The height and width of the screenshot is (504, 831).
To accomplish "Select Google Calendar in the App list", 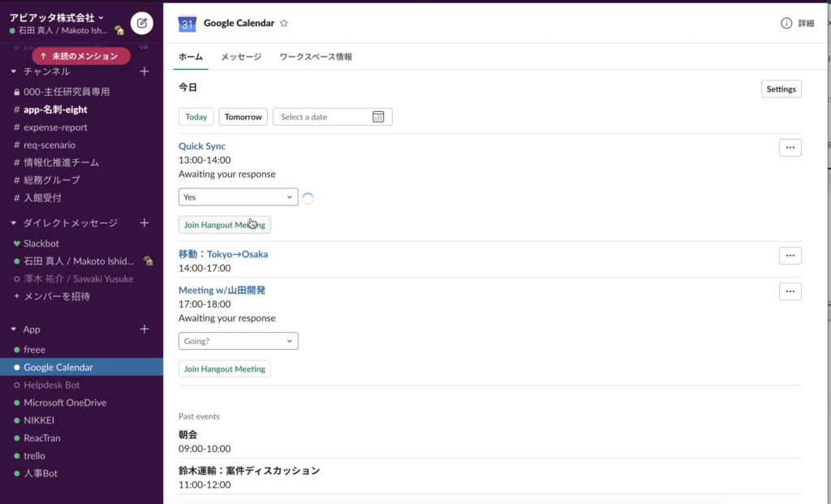I will [82, 368].
